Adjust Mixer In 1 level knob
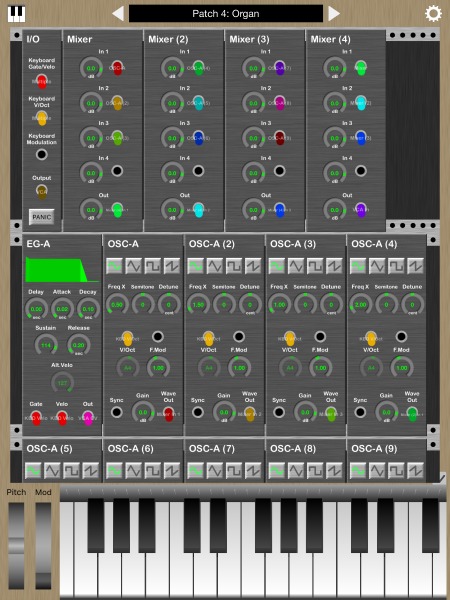This screenshot has height=600, width=450. tap(91, 68)
